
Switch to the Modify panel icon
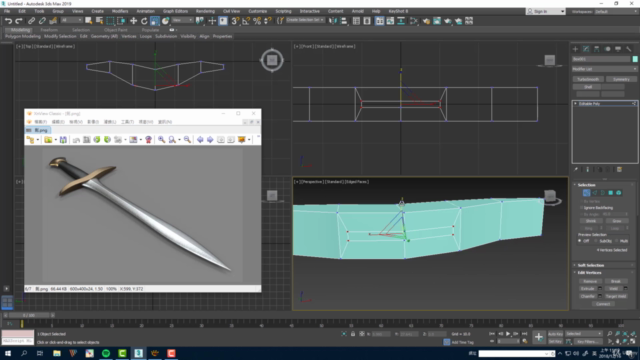[x=586, y=49]
